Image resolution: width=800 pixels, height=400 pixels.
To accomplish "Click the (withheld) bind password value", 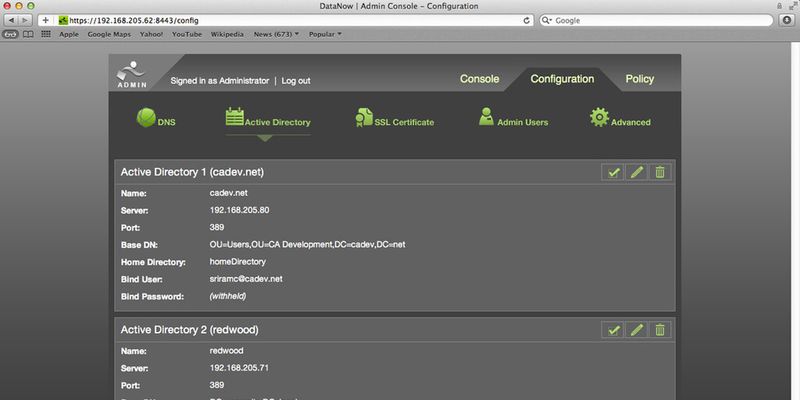I will [228, 296].
